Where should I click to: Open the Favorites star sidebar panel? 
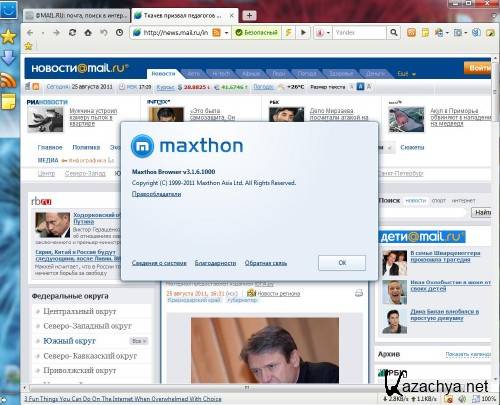[8, 36]
